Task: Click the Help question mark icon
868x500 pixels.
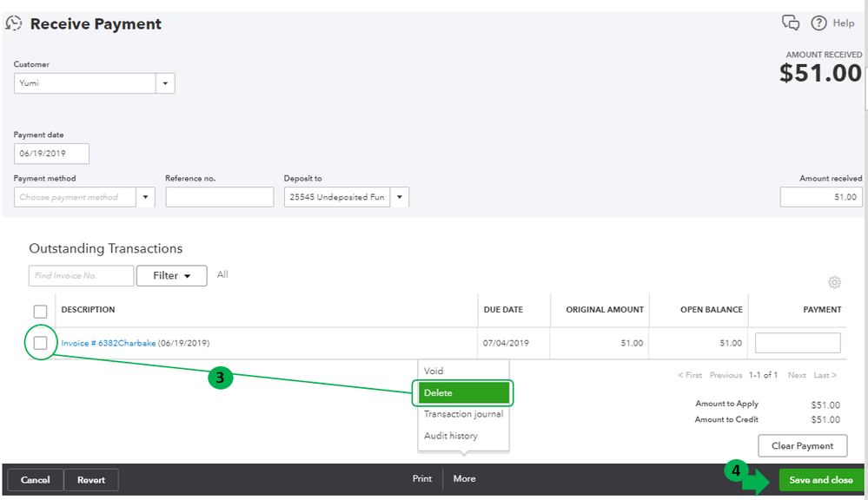Action: pos(818,23)
